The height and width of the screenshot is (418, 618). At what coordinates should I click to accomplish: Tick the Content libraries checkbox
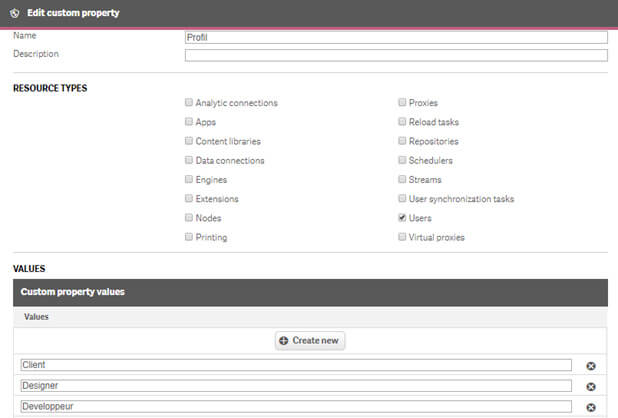click(x=189, y=141)
